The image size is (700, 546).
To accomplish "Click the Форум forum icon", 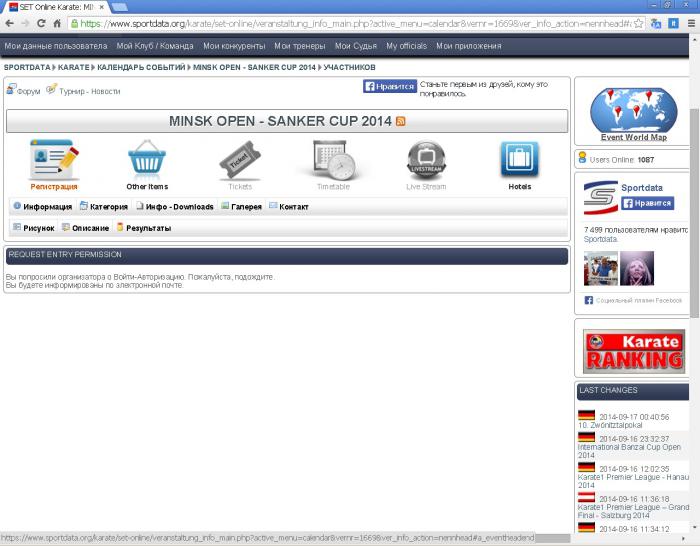I will [12, 89].
